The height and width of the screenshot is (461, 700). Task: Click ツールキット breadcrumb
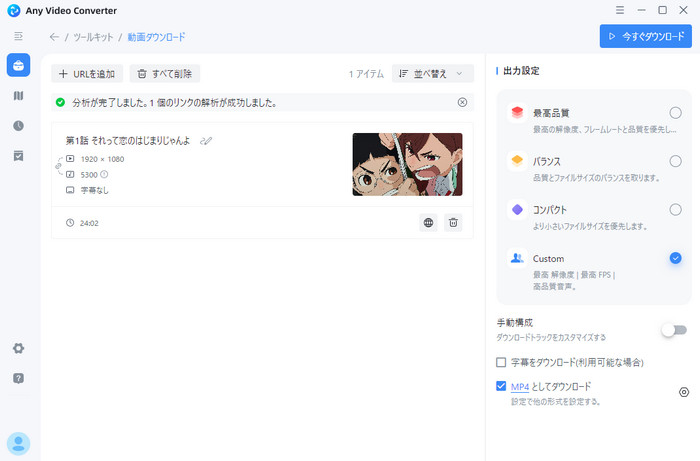(x=93, y=37)
